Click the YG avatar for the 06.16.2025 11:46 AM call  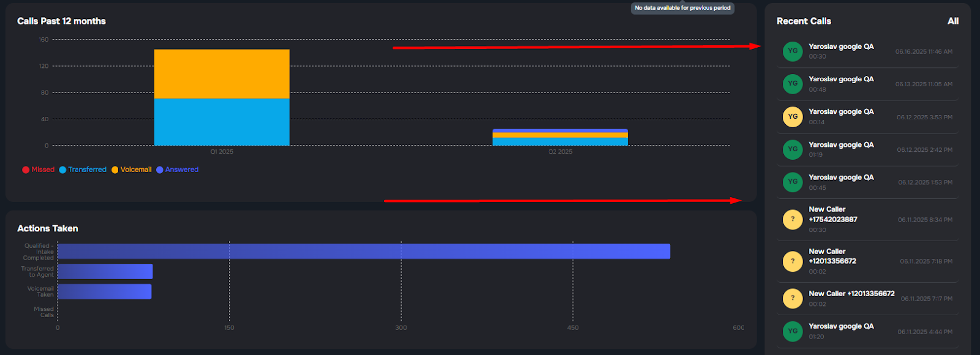(x=793, y=51)
